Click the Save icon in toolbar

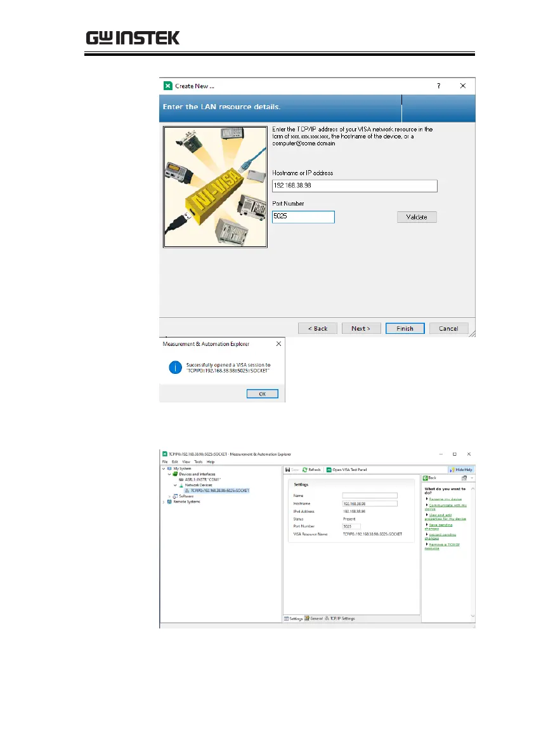click(x=292, y=470)
